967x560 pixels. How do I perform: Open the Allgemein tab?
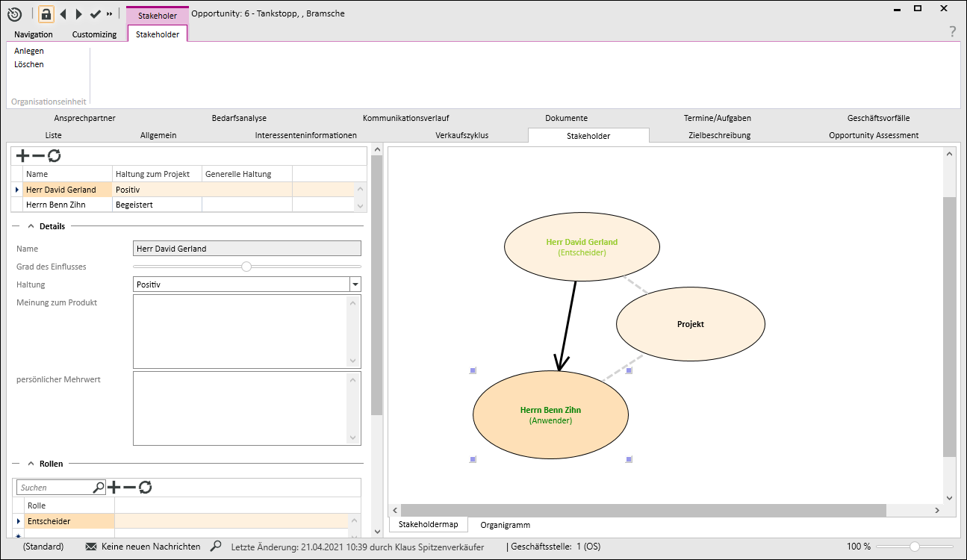pos(158,135)
